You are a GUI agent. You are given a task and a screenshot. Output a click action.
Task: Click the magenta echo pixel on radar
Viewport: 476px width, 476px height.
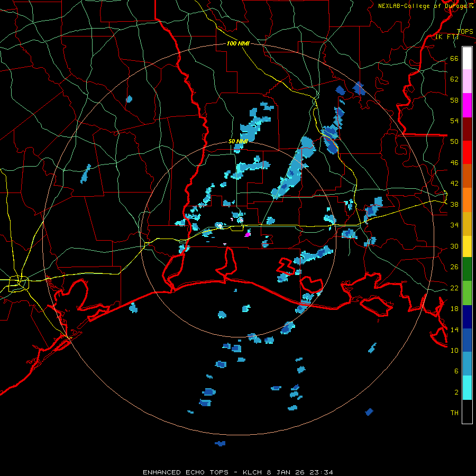(248, 234)
